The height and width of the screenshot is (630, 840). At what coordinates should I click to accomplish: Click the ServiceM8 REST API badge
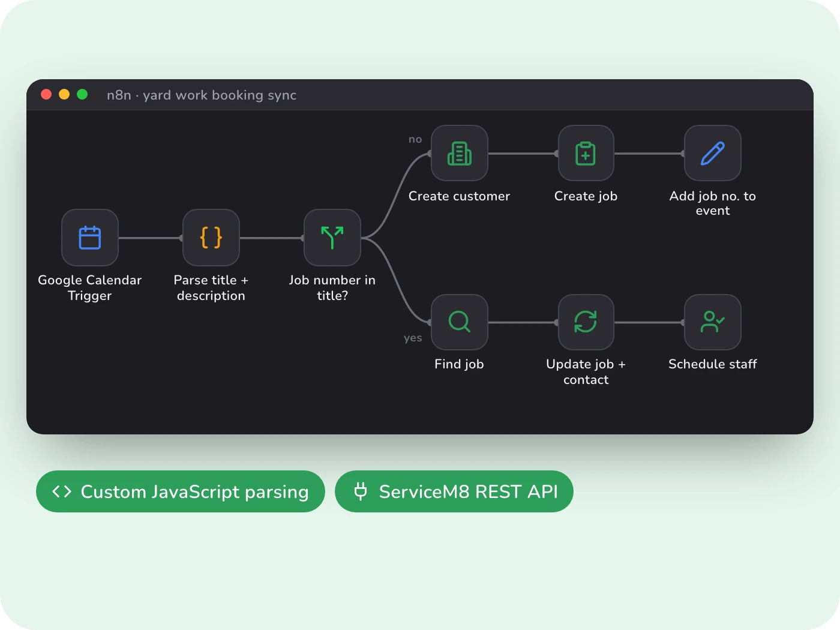(x=454, y=491)
